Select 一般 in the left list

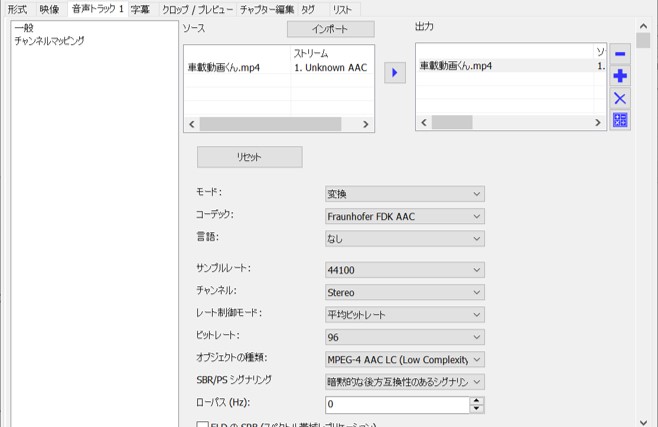[x=24, y=28]
